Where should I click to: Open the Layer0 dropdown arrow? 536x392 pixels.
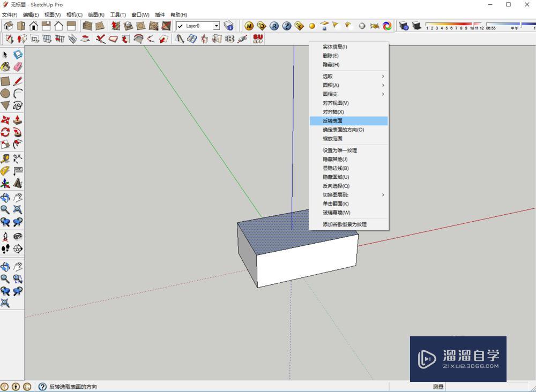pos(217,26)
